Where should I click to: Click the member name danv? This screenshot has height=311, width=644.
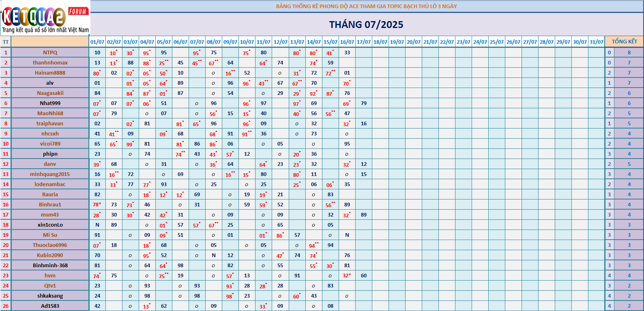[50, 164]
